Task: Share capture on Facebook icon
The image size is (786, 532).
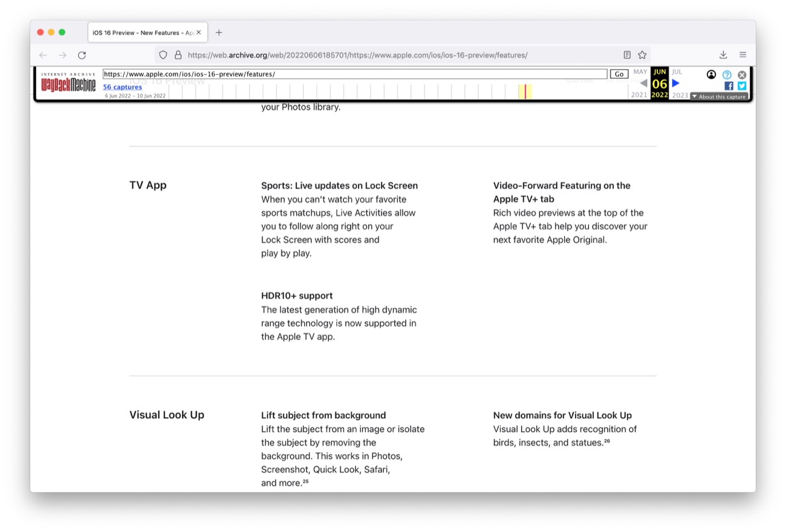Action: (x=729, y=86)
